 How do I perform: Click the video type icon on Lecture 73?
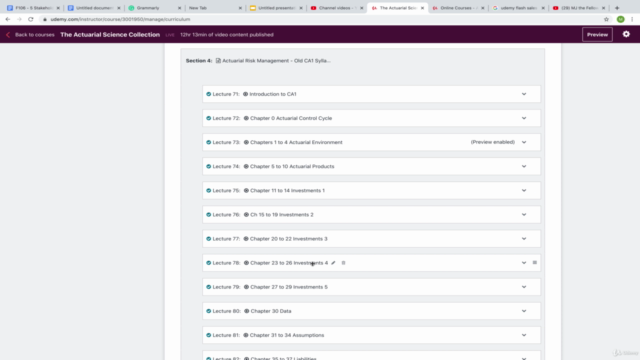click(246, 142)
